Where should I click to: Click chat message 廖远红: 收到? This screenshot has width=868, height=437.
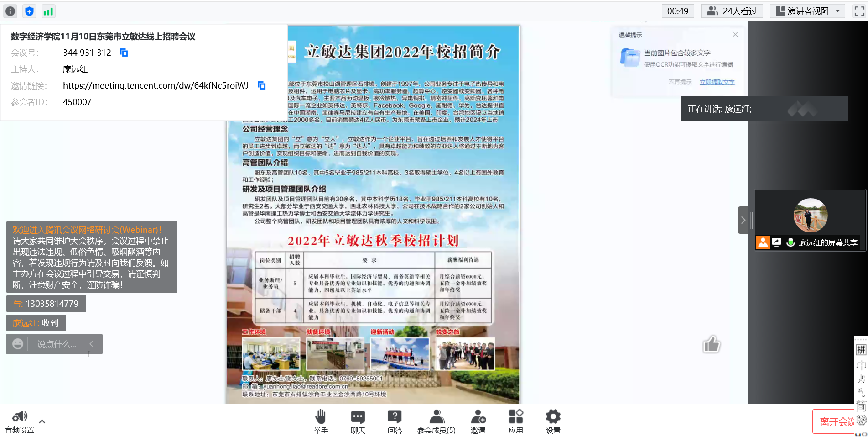[36, 323]
